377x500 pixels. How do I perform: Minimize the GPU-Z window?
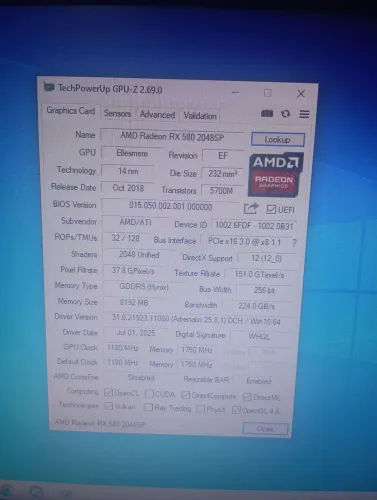pyautogui.click(x=235, y=92)
